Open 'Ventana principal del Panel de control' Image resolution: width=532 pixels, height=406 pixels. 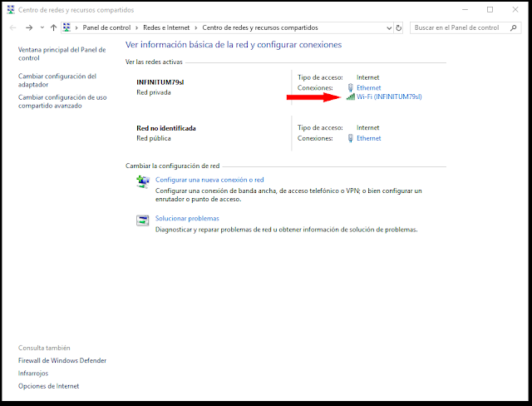point(62,54)
